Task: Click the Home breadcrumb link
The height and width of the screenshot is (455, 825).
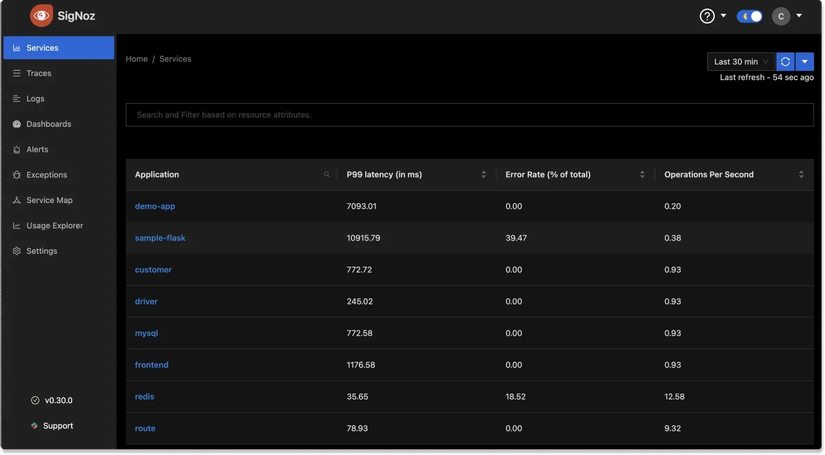Action: tap(136, 59)
